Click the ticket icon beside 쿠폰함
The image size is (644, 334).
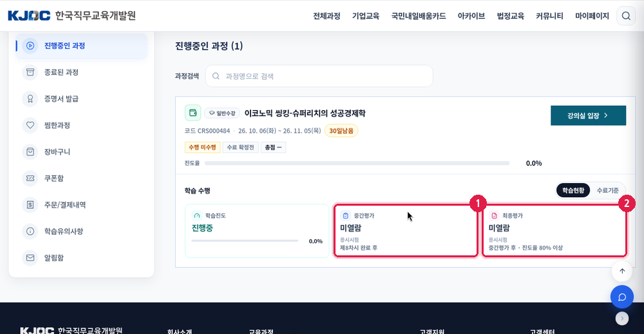[x=30, y=178]
